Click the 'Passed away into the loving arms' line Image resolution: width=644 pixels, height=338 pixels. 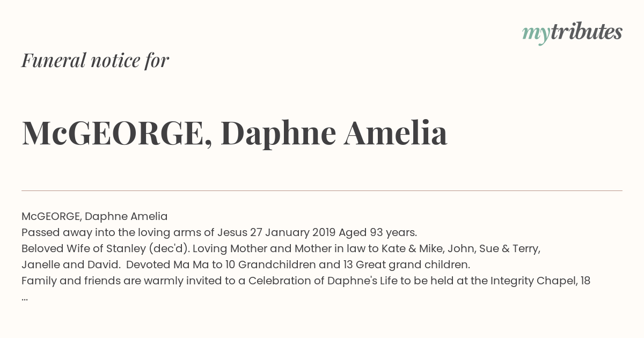coord(219,232)
